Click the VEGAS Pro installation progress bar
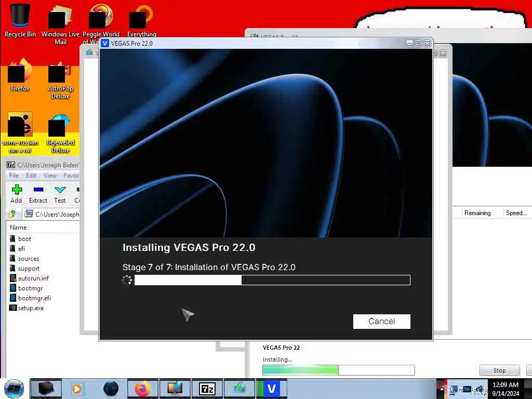 pos(272,280)
